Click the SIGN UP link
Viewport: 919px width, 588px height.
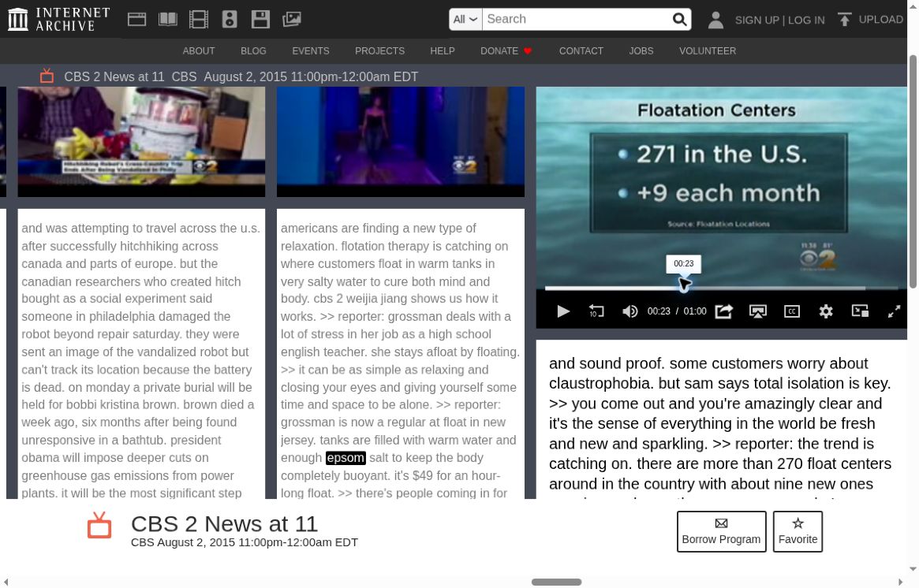[x=756, y=20]
